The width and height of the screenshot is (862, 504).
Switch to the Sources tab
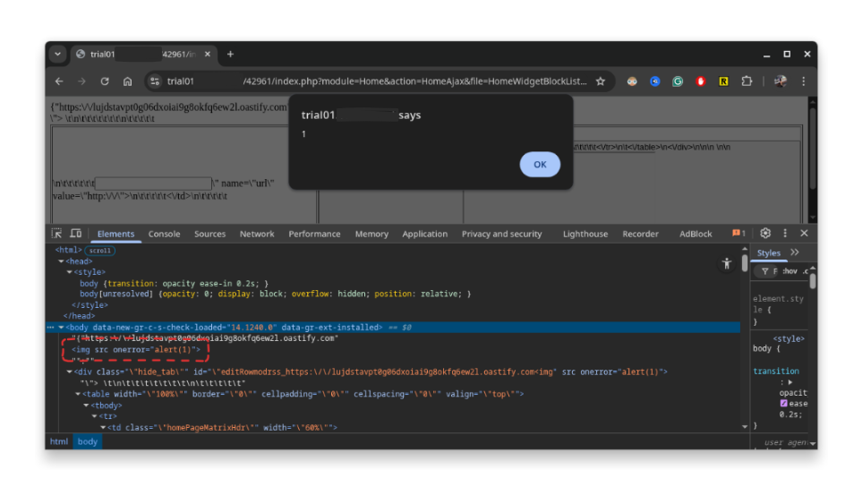(209, 235)
